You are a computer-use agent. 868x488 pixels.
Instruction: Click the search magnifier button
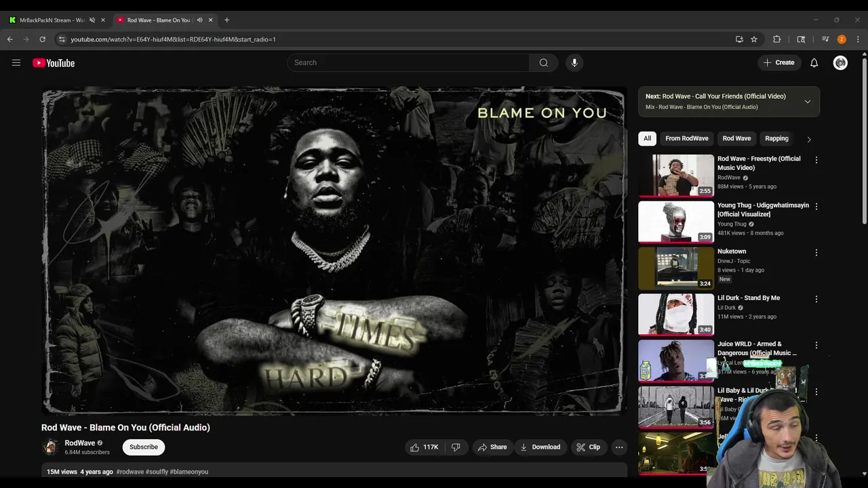pos(543,62)
